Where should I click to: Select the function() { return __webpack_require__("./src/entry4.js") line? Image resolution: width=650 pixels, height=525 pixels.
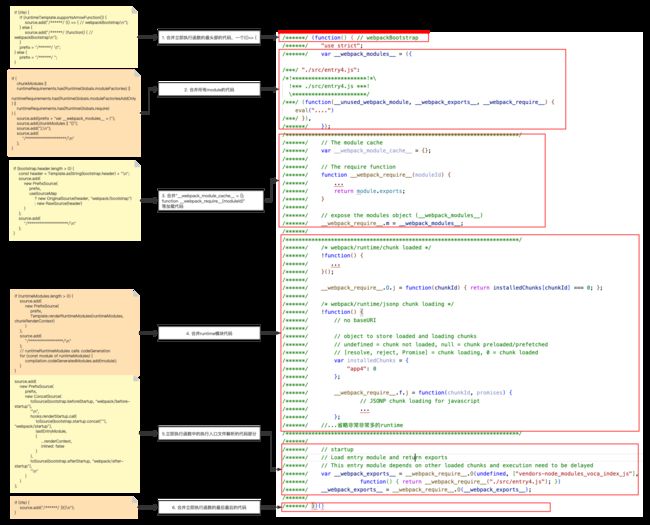coord(460,481)
